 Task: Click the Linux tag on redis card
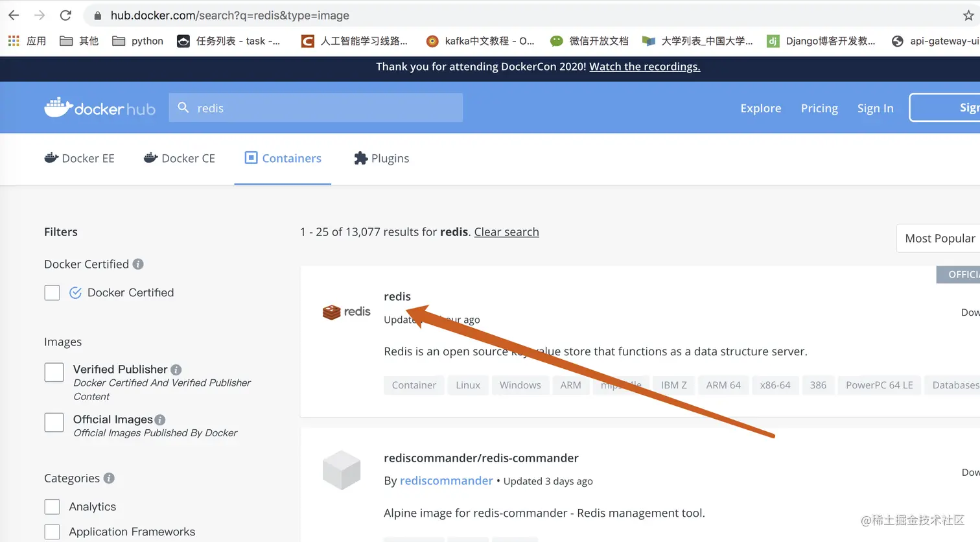point(468,385)
